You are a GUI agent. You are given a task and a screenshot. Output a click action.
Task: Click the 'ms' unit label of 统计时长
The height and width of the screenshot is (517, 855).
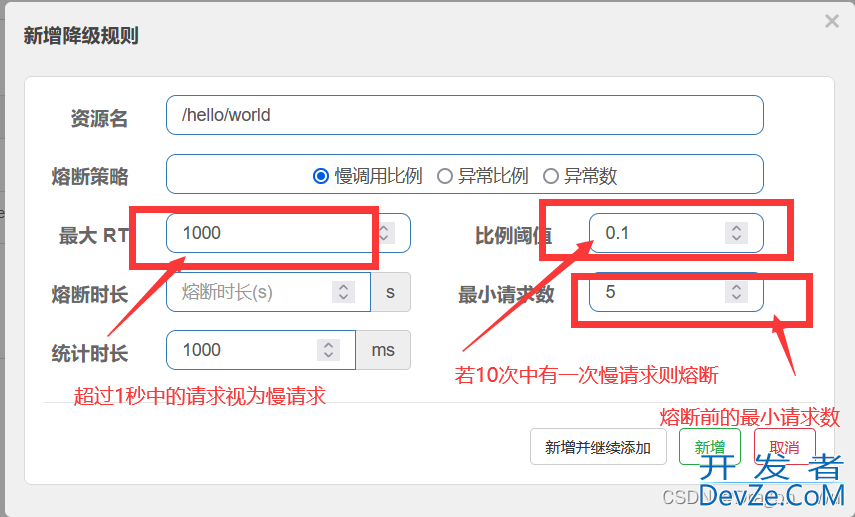[x=383, y=350]
